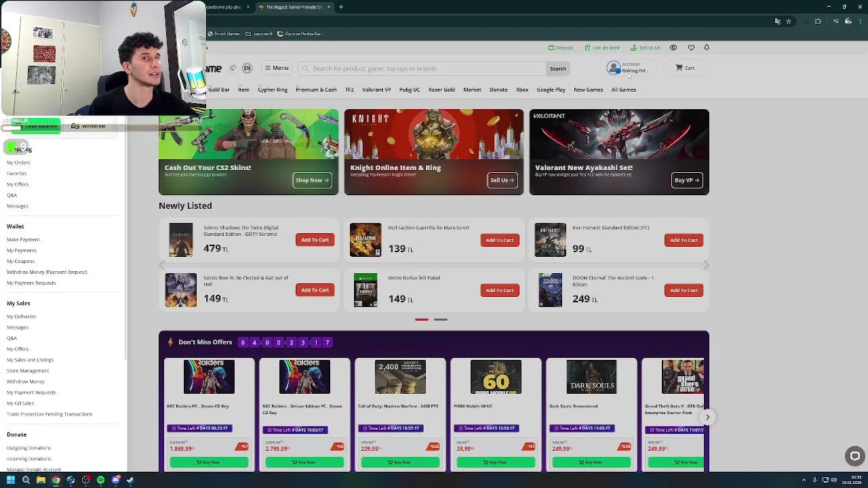
Task: Open File Explorer from taskbar
Action: coord(41,480)
